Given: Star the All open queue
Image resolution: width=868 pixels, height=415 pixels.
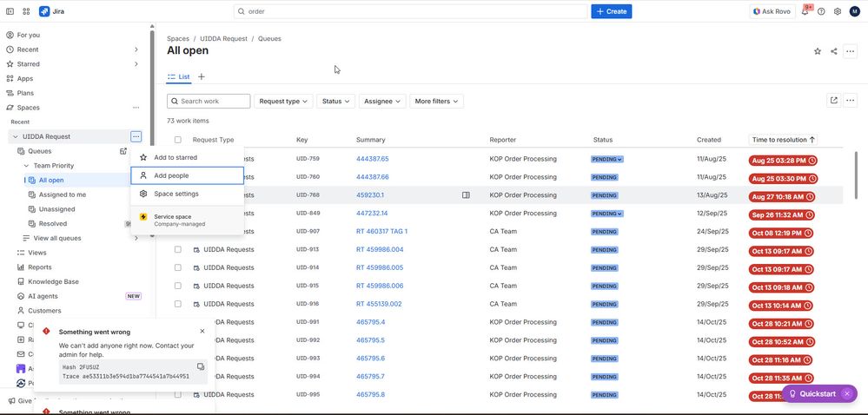Looking at the screenshot, I should (817, 51).
